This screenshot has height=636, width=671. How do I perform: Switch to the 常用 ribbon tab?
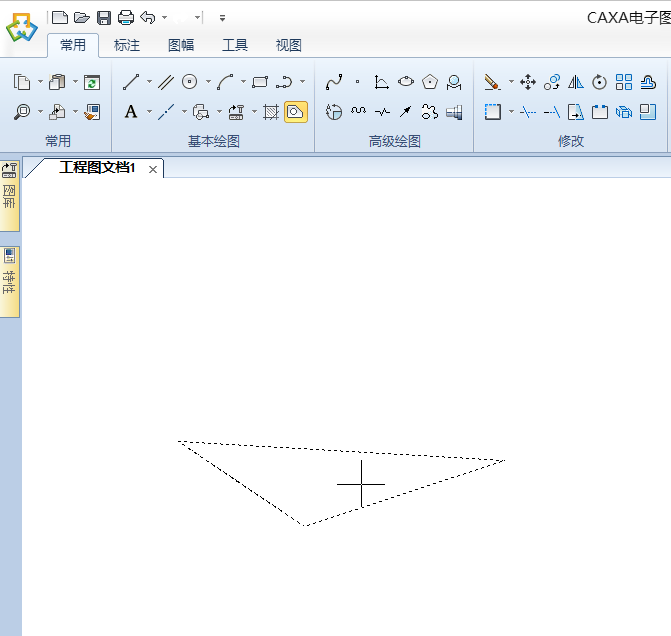click(73, 45)
